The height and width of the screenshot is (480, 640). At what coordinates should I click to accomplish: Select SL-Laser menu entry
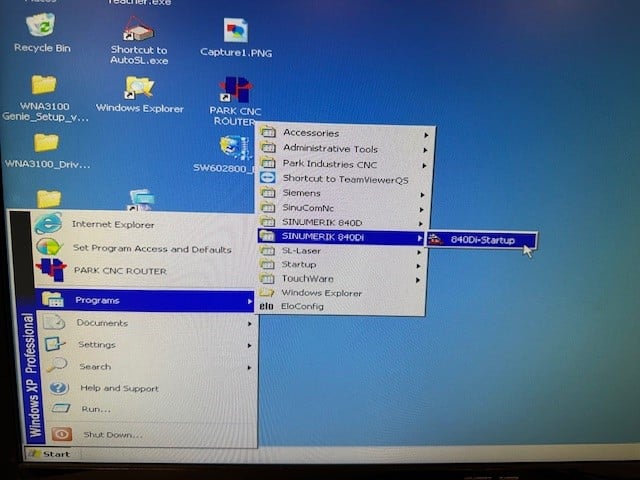(340, 251)
